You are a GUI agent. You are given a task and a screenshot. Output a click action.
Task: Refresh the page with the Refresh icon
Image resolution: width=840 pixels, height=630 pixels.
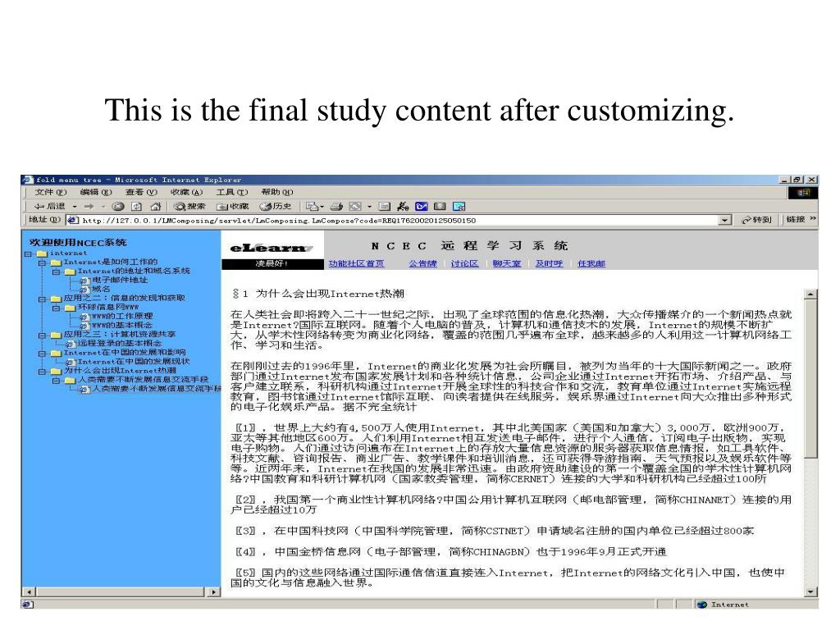(x=137, y=206)
